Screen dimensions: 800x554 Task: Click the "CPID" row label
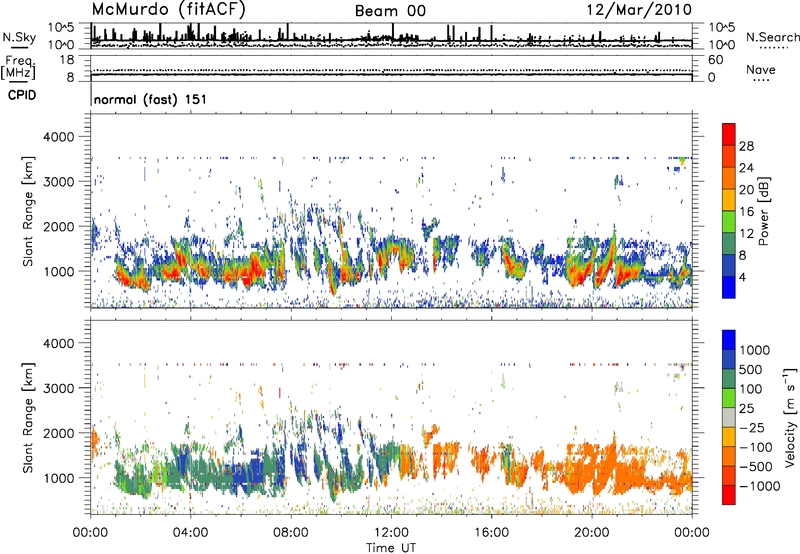click(22, 95)
